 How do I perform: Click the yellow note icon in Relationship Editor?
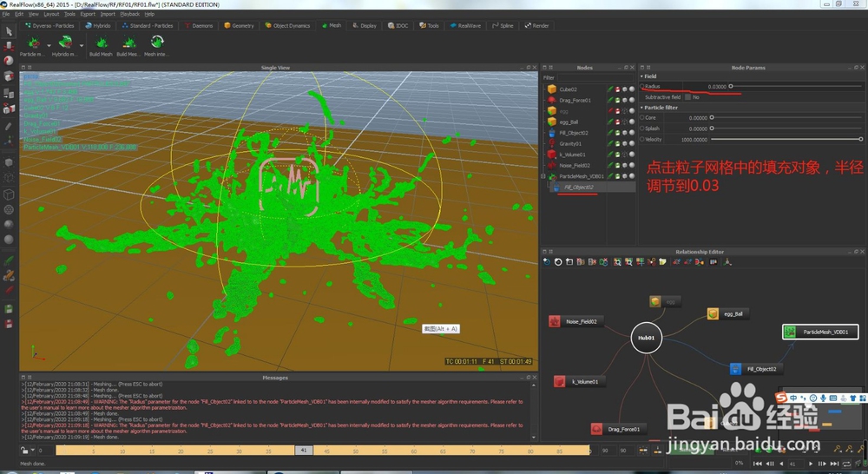click(662, 262)
